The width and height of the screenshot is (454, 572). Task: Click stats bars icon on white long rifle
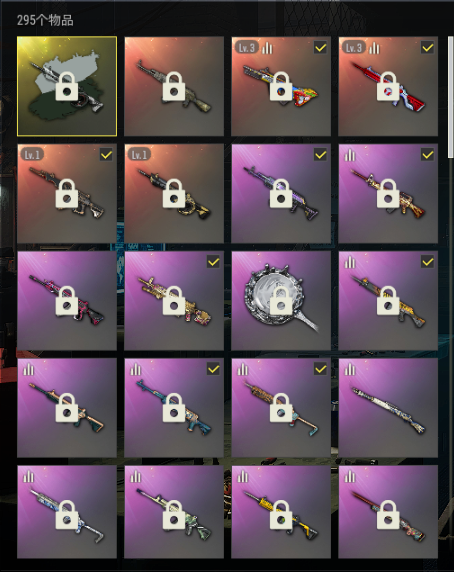pyautogui.click(x=350, y=370)
